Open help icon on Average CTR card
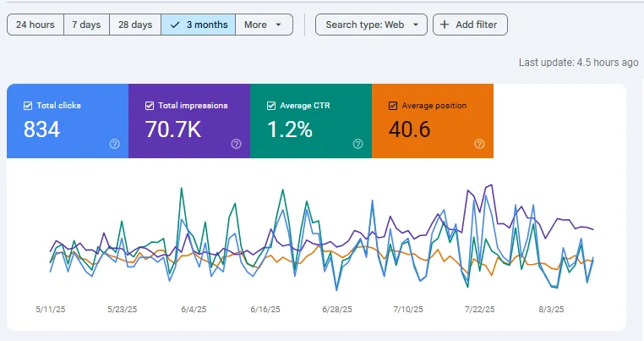The image size is (644, 341). coord(357,144)
